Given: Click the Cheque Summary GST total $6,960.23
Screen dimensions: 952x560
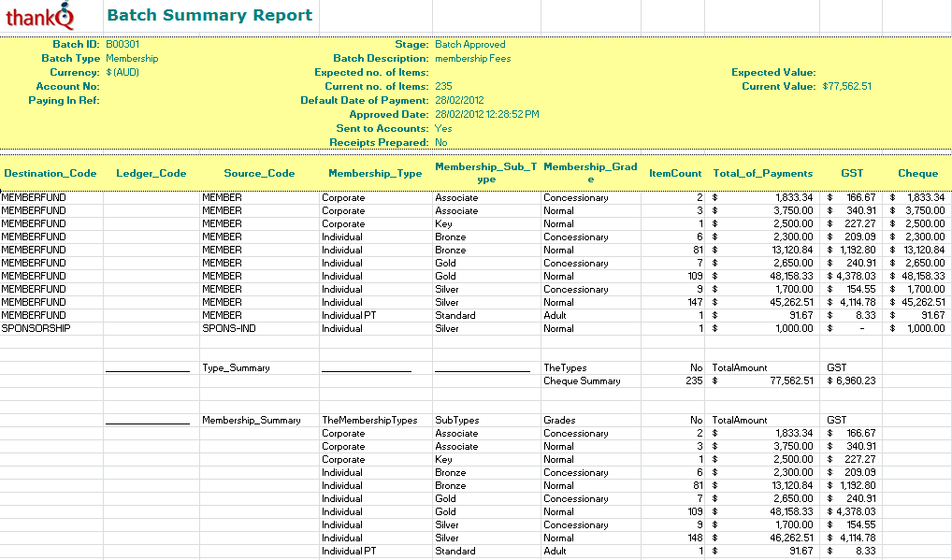Looking at the screenshot, I should pyautogui.click(x=851, y=381).
